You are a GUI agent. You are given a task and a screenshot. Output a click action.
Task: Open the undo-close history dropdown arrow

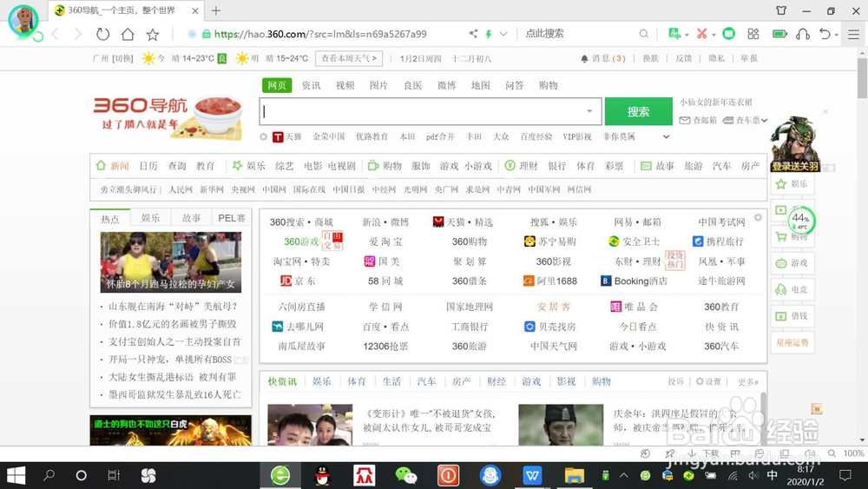(x=836, y=35)
